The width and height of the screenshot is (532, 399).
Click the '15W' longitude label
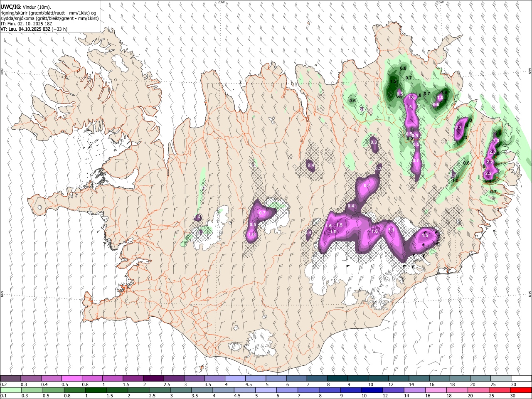click(x=440, y=2)
